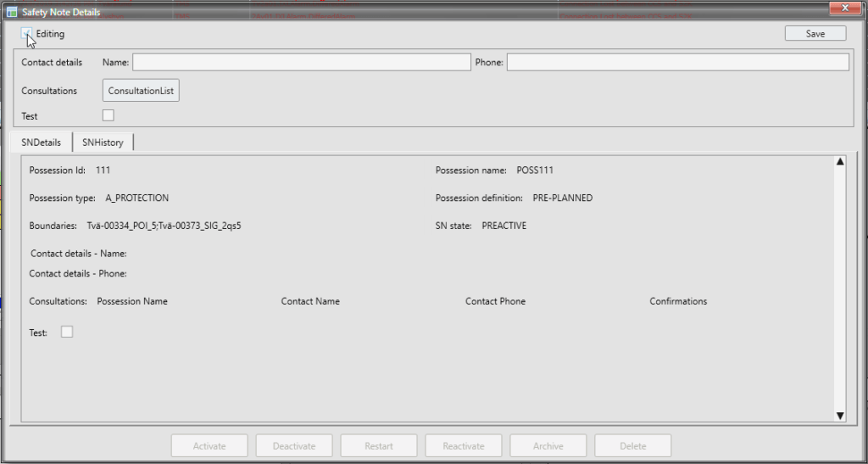Viewport: 868px width, 464px height.
Task: Click the details panel vertical scrollbar track
Action: pyautogui.click(x=840, y=288)
